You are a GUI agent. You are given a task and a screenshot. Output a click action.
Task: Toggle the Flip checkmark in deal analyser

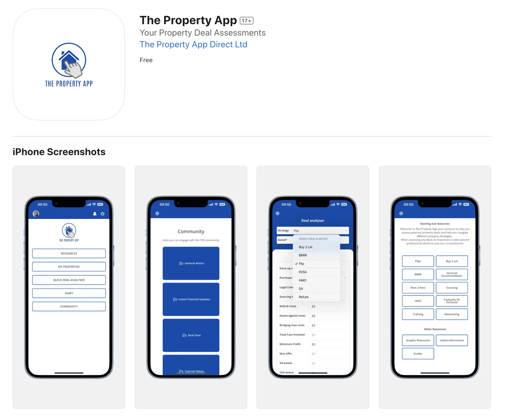tap(301, 263)
